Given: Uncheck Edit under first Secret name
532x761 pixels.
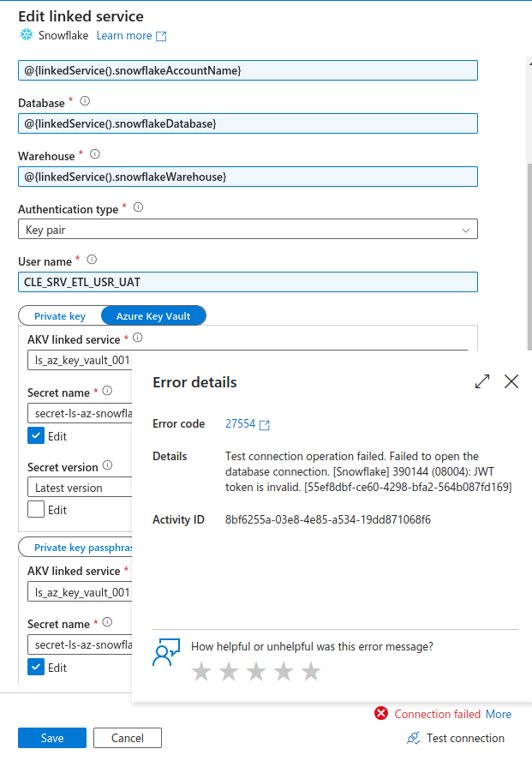Looking at the screenshot, I should [x=36, y=436].
